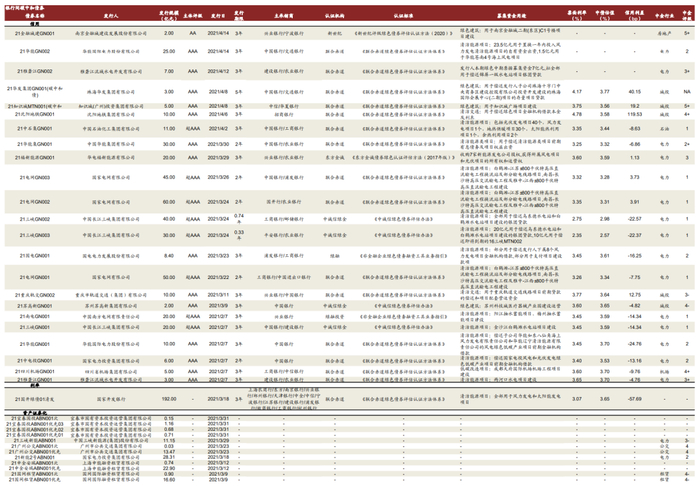Click the issuer 国家开发银行
The width and height of the screenshot is (700, 486).
click(x=111, y=399)
